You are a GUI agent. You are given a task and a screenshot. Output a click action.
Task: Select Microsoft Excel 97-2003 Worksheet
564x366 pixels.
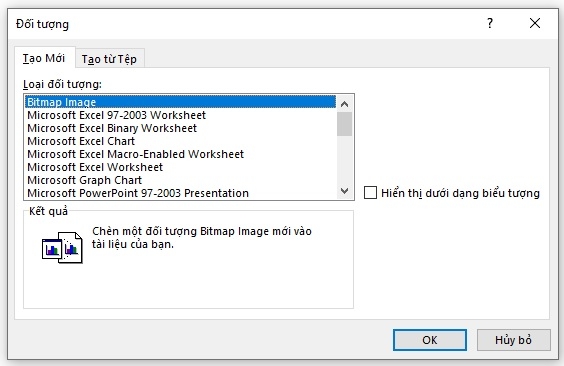(180, 115)
